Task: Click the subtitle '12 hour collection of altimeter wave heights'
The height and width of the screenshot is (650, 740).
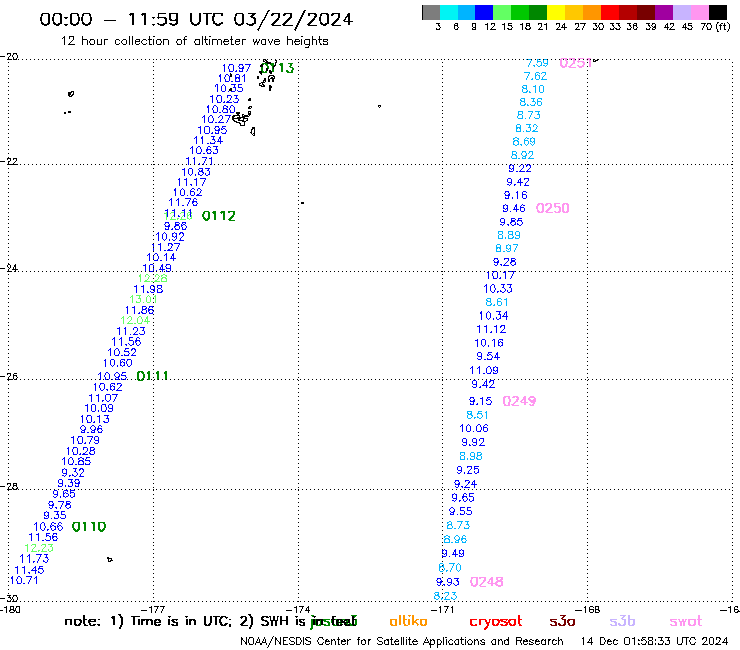Action: (x=194, y=41)
